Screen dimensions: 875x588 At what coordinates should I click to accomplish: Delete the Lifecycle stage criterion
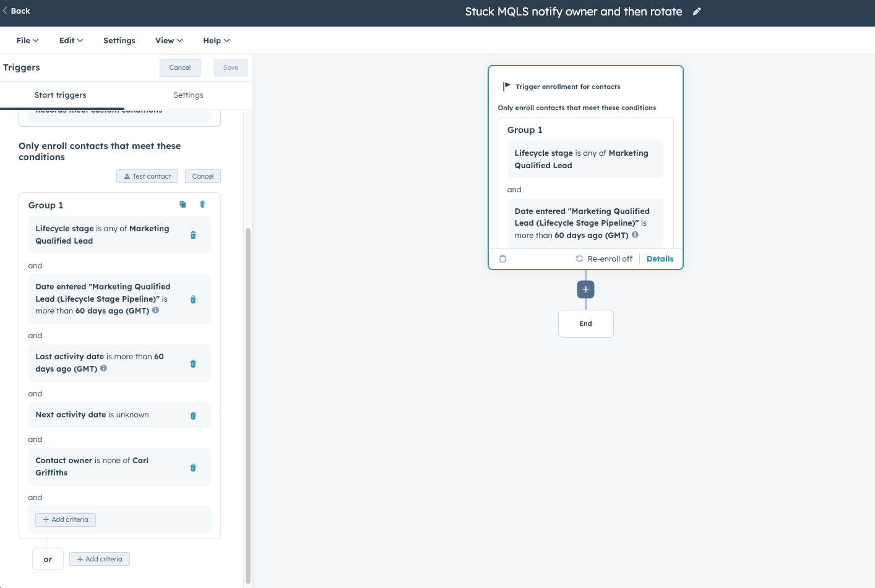point(193,235)
